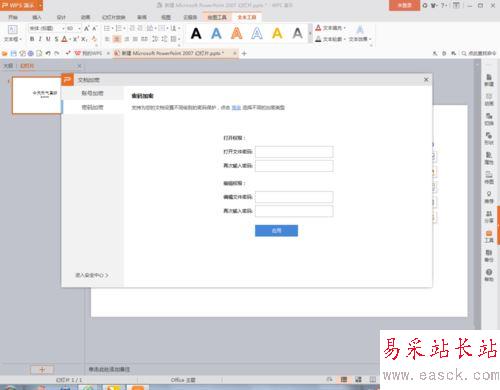Click the orange 未登录 login button
The image size is (500, 390).
pos(404,5)
